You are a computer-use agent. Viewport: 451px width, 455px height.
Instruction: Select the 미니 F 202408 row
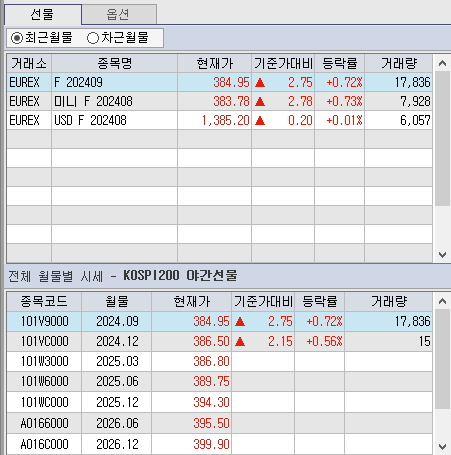click(x=220, y=101)
